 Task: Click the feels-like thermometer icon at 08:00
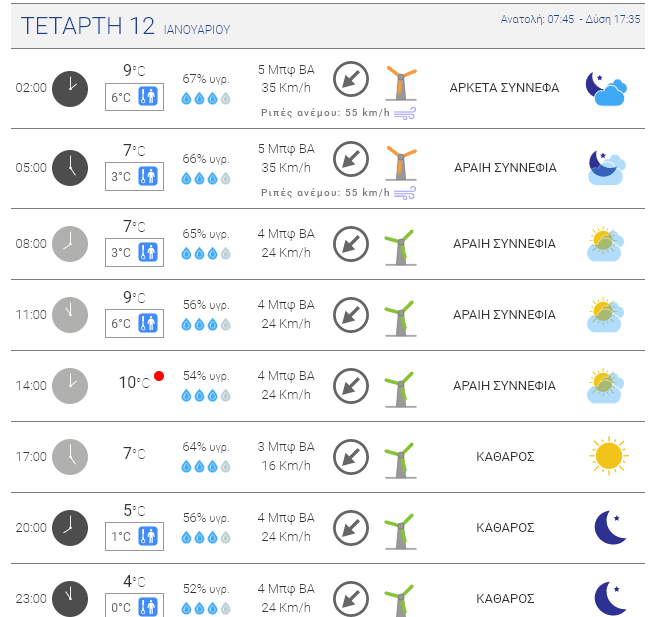click(148, 252)
